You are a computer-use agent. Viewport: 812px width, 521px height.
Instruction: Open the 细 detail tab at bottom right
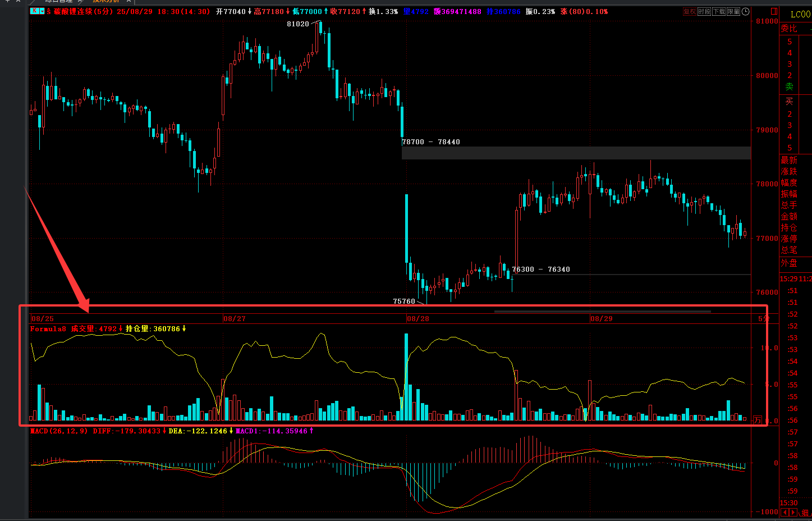[x=805, y=513]
